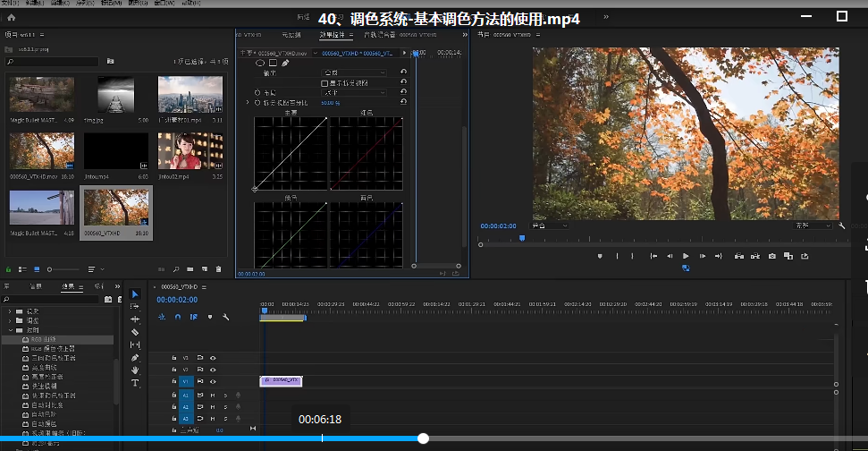Expand the first folder in Effects panel

pyautogui.click(x=10, y=311)
